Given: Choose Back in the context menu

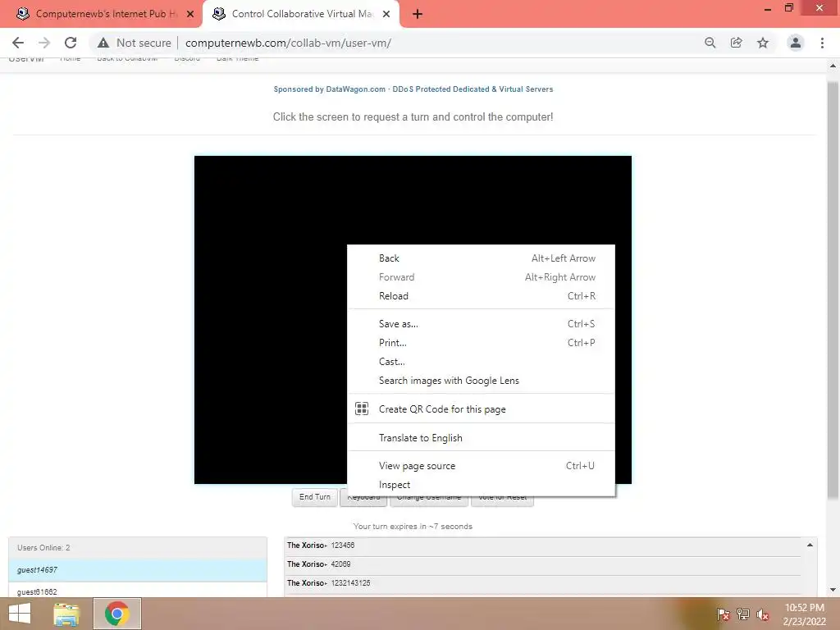Looking at the screenshot, I should coord(481,258).
